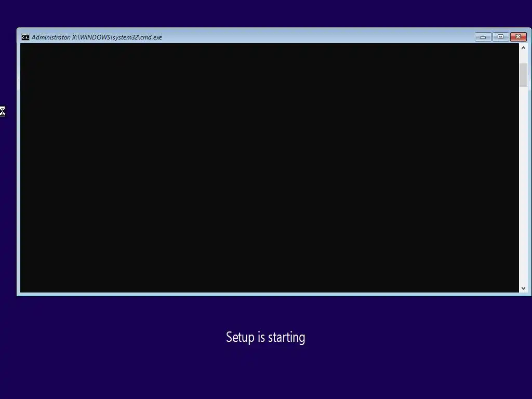Screen dimensions: 532x399
Task: Close the Administrator cmd.exe window
Action: (518, 37)
